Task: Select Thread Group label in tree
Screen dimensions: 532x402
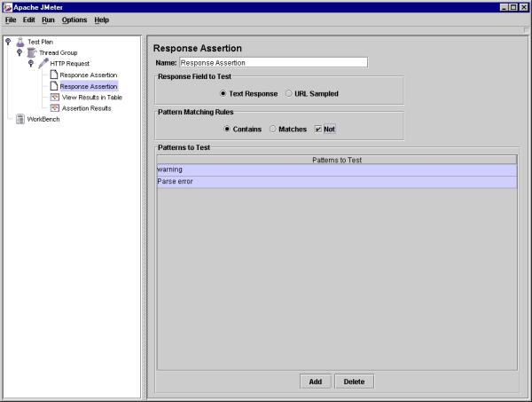Action: tap(58, 52)
